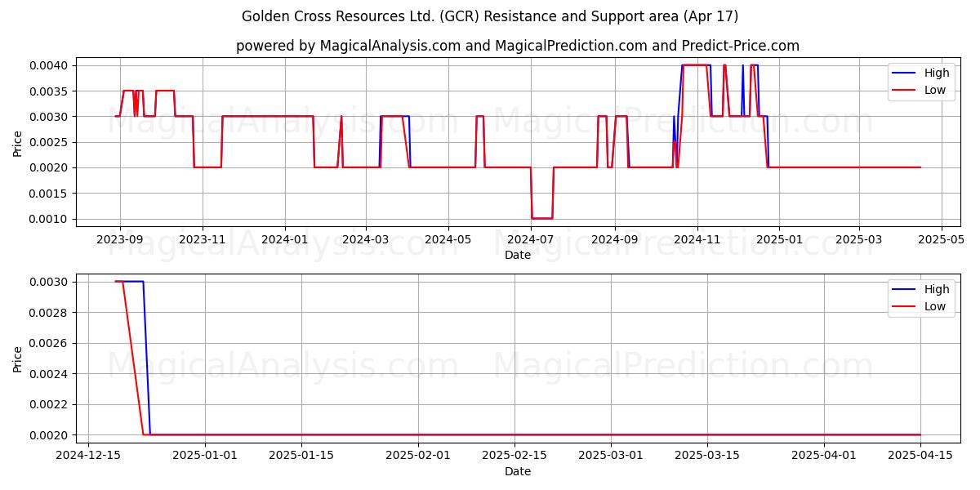980x490 pixels.
Task: Select 'High' in the upper chart's legend
Action: coord(937,73)
